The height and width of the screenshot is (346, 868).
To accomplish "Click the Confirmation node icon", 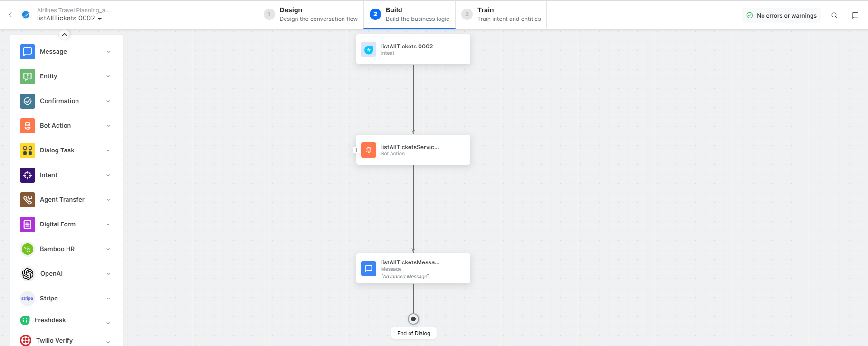I will tap(28, 101).
